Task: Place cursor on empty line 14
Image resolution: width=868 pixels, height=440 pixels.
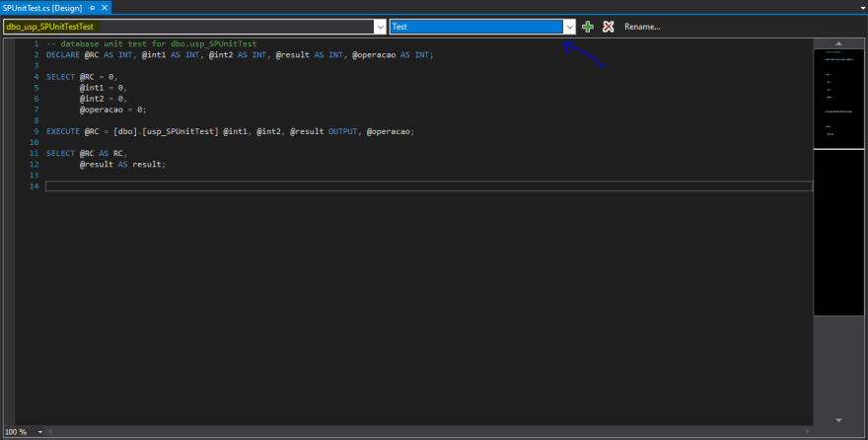Action: (x=429, y=186)
